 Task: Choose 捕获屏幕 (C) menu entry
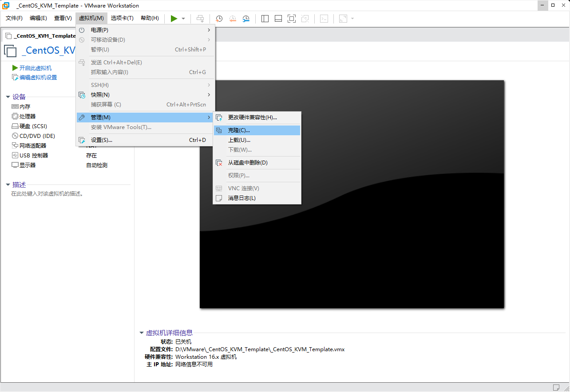[x=145, y=105]
